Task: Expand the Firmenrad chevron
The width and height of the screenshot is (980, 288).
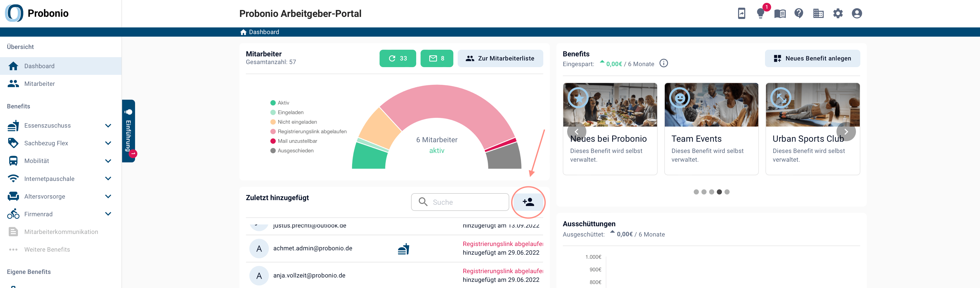Action: coord(108,214)
